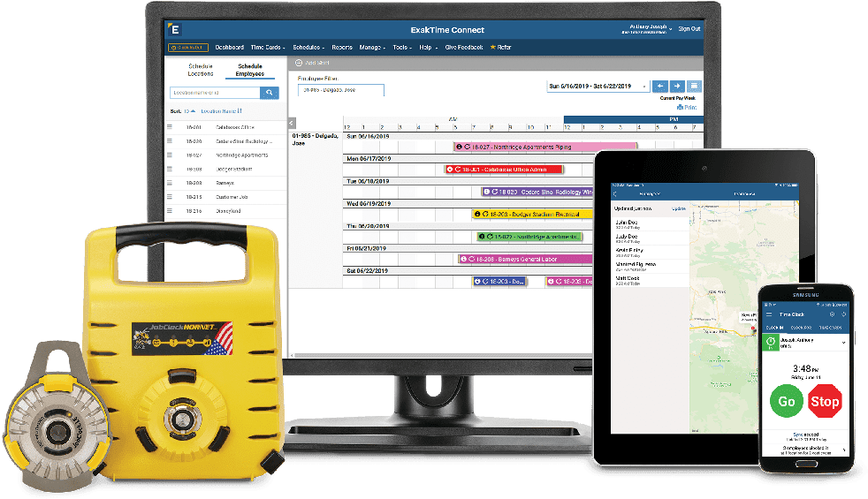868x499 pixels.
Task: Click the drag handle for the Disneyland row
Action: (170, 211)
